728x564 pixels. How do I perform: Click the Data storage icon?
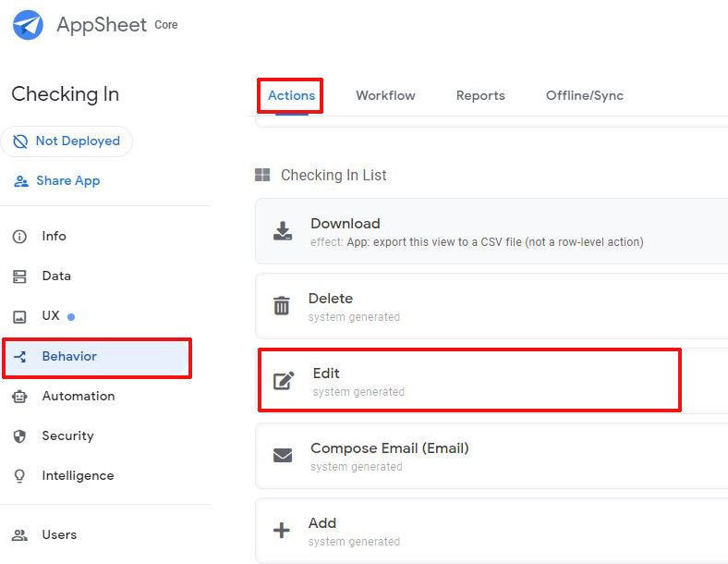point(19,276)
